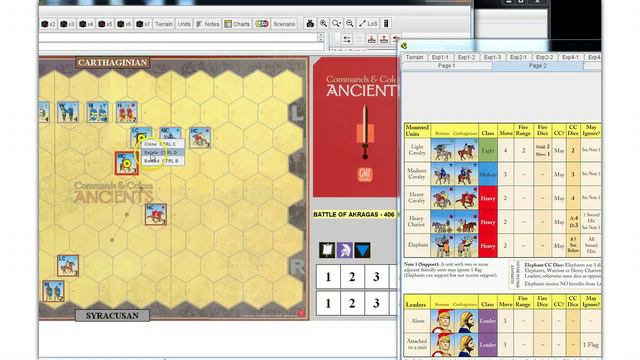The height and width of the screenshot is (360, 640).
Task: Open the Page 1 sub-tab
Action: tap(447, 66)
